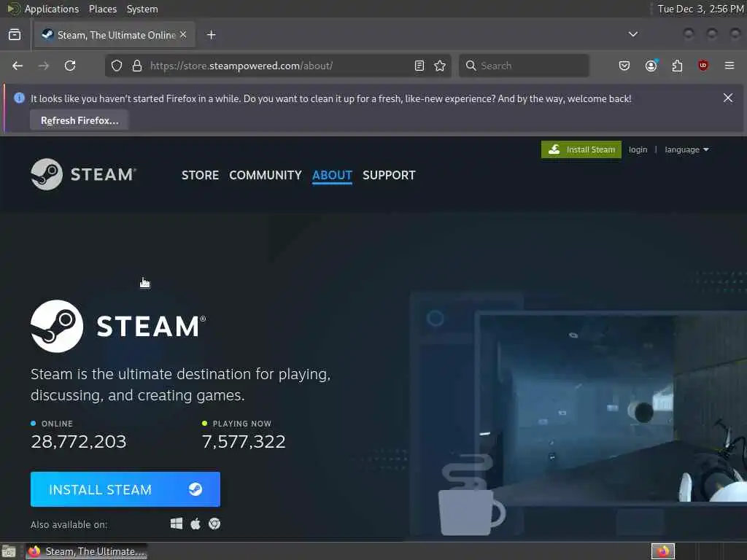Open the Applications menu
The image size is (747, 560).
click(x=52, y=9)
